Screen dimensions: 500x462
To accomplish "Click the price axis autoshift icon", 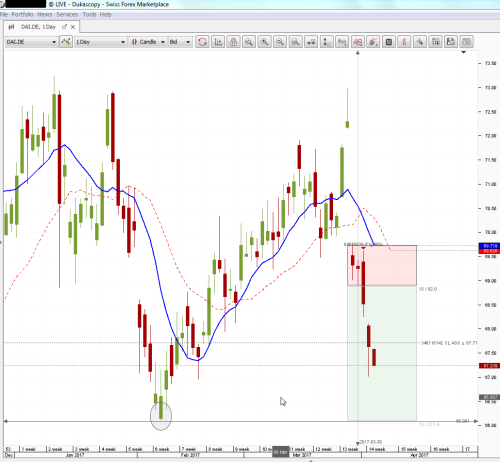I will pos(218,42).
